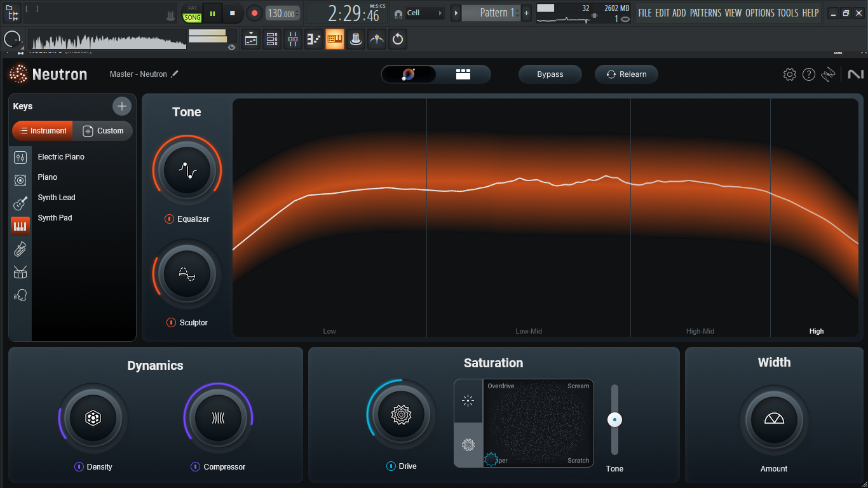Select the Guitar instrument category icon

click(x=20, y=203)
